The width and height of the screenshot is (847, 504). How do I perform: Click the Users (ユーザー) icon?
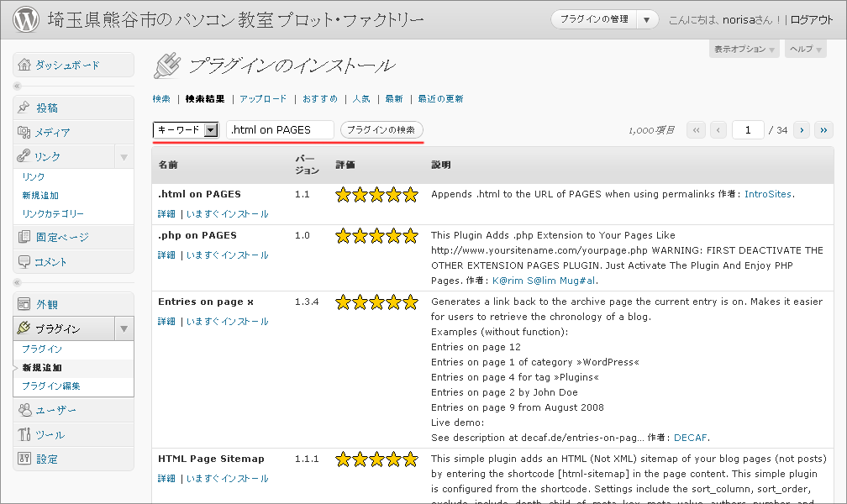(25, 410)
